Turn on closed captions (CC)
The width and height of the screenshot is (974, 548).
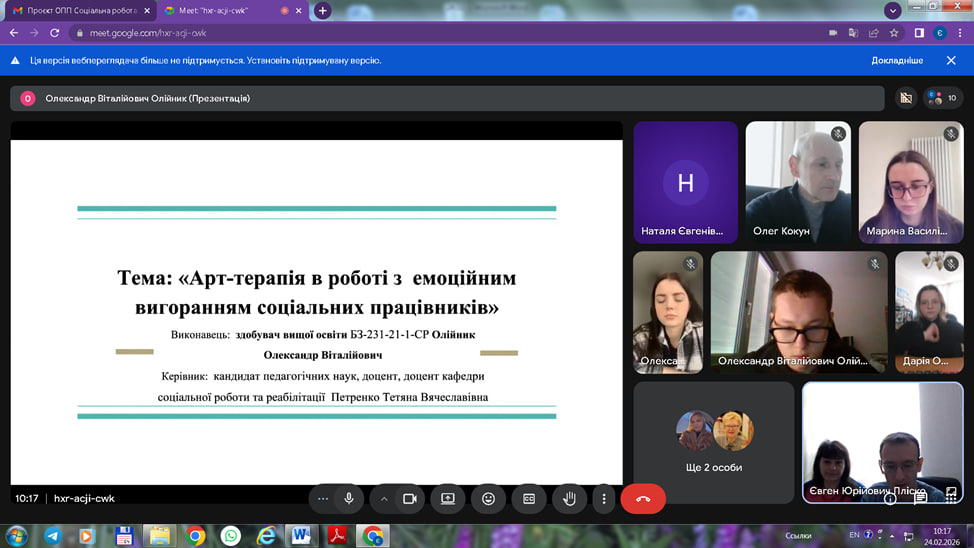(x=529, y=498)
